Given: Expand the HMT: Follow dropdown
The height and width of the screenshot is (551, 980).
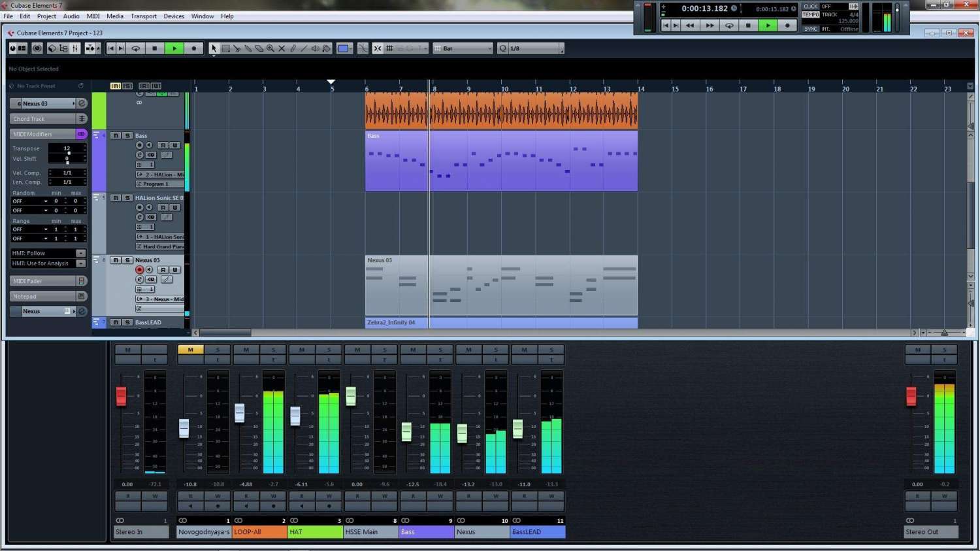Looking at the screenshot, I should (x=81, y=253).
